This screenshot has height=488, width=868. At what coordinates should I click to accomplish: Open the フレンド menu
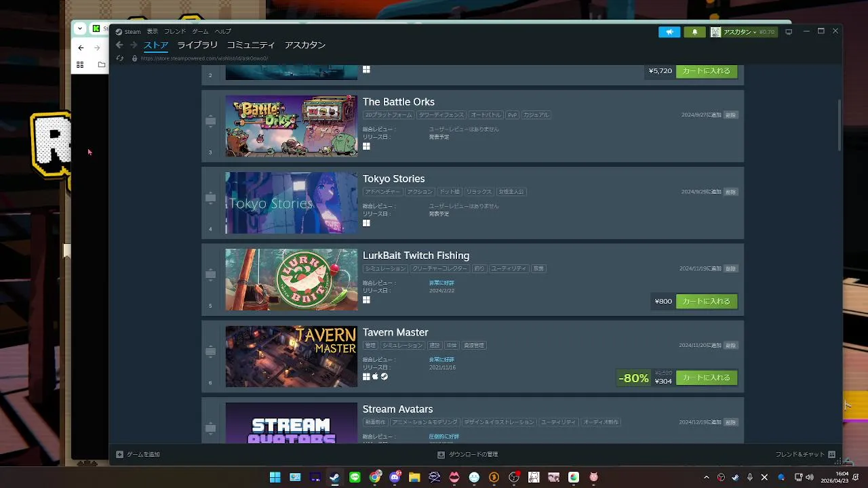point(175,32)
